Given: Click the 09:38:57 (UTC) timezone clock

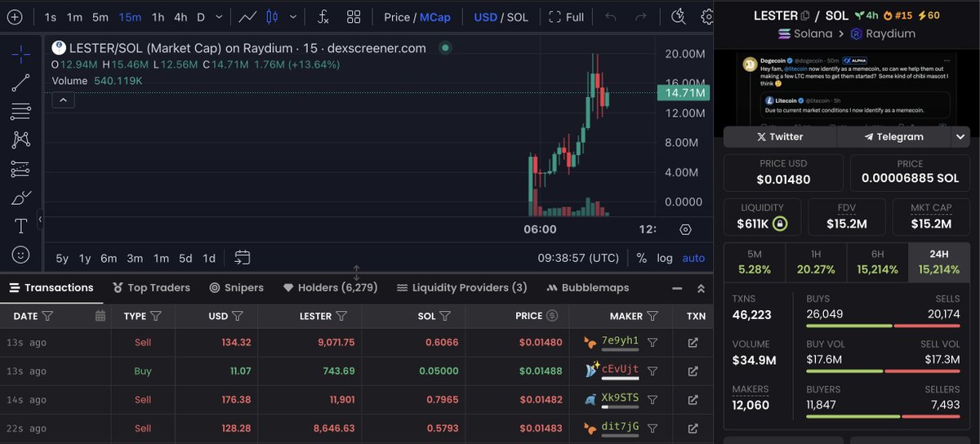Looking at the screenshot, I should 578,258.
